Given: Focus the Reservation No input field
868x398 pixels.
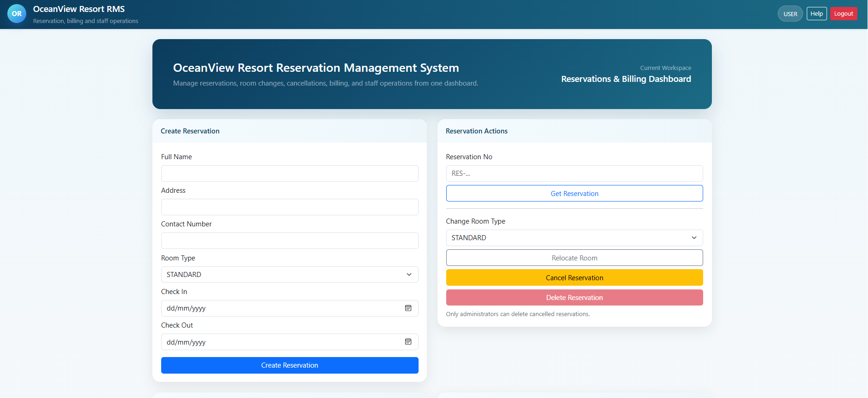Looking at the screenshot, I should 574,173.
